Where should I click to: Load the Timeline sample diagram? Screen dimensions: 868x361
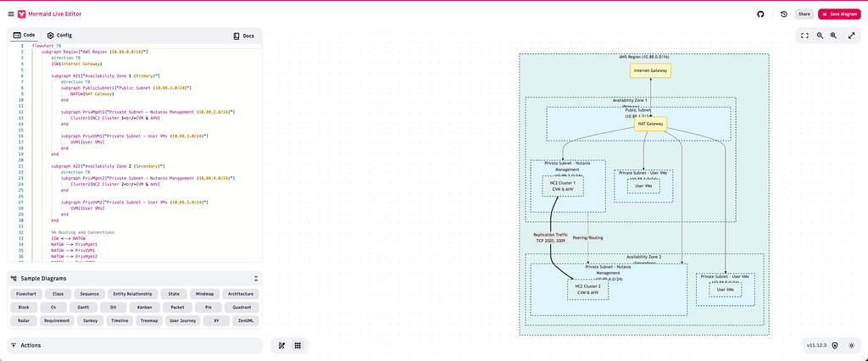click(120, 320)
